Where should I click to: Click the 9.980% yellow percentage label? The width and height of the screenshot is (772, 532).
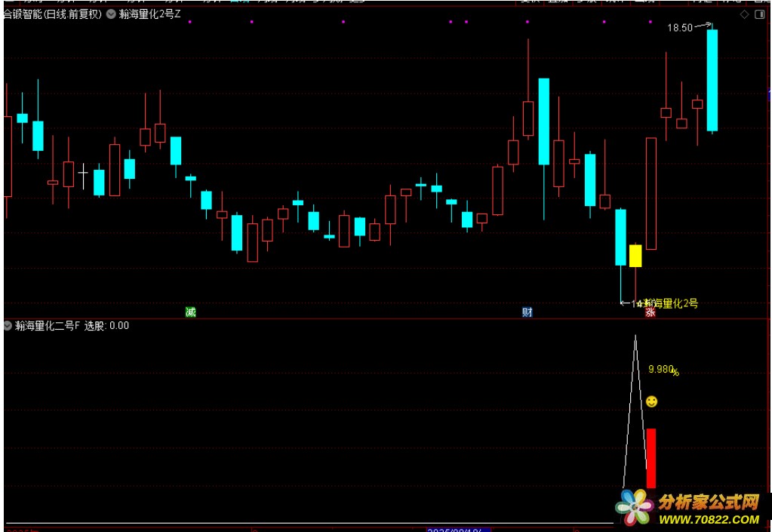pos(663,370)
